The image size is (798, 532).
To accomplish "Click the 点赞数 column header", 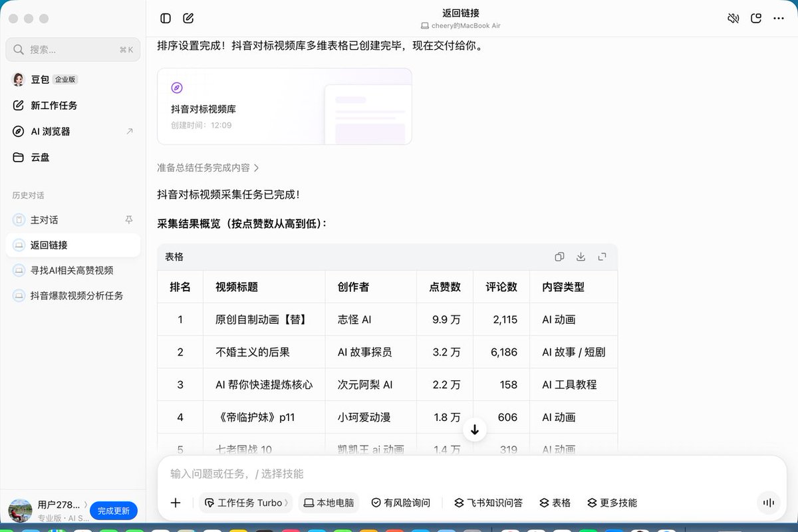I will pyautogui.click(x=445, y=287).
